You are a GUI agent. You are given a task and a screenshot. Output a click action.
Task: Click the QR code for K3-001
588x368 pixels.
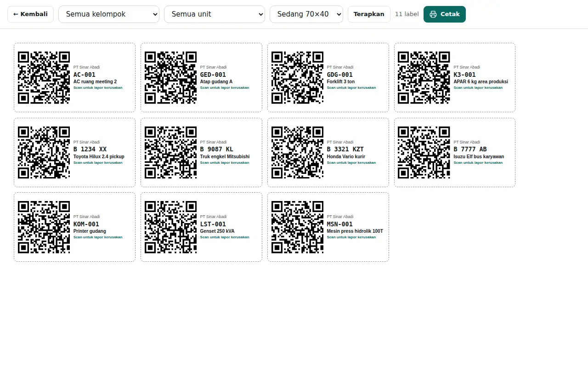[424, 77]
